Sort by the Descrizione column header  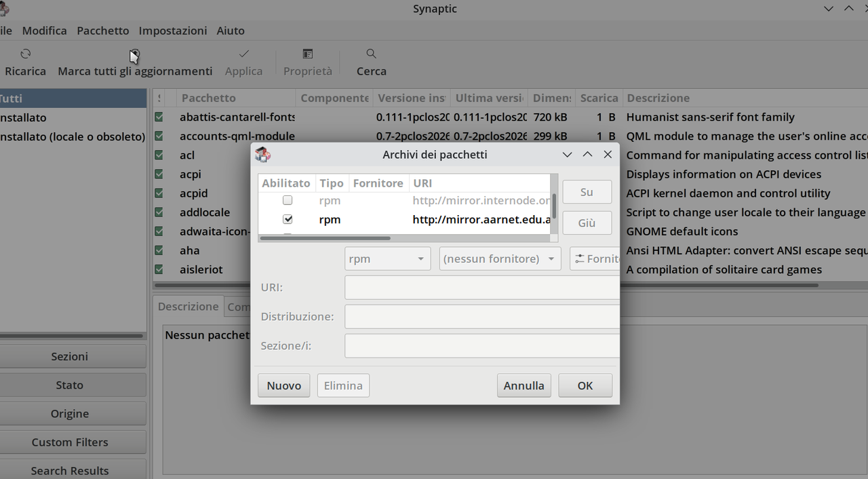(746, 98)
